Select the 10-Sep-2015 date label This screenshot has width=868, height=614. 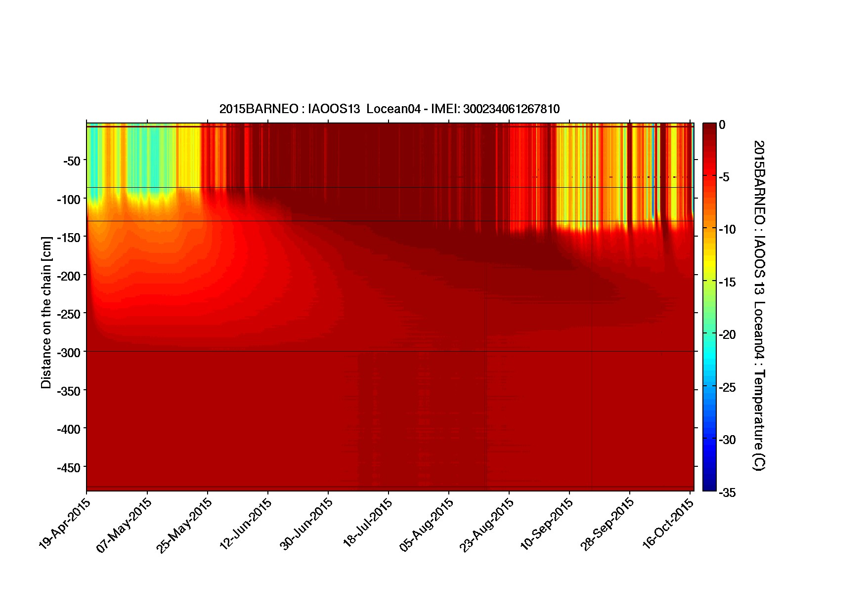[x=548, y=524]
